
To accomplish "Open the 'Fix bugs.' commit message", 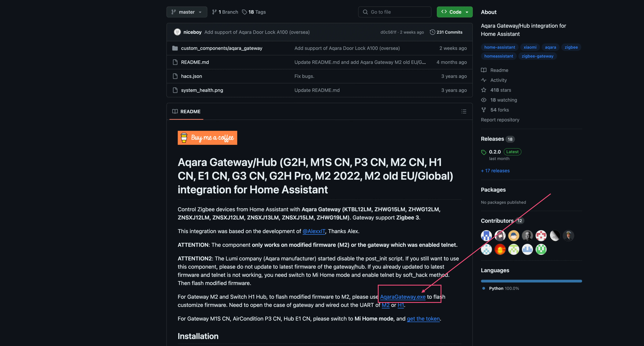I will pyautogui.click(x=304, y=76).
